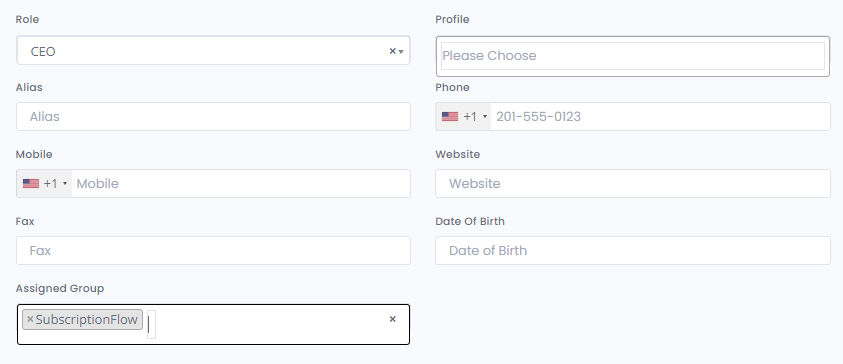Viewport: 843px width, 364px height.
Task: Focus the Website input field
Action: (x=633, y=183)
